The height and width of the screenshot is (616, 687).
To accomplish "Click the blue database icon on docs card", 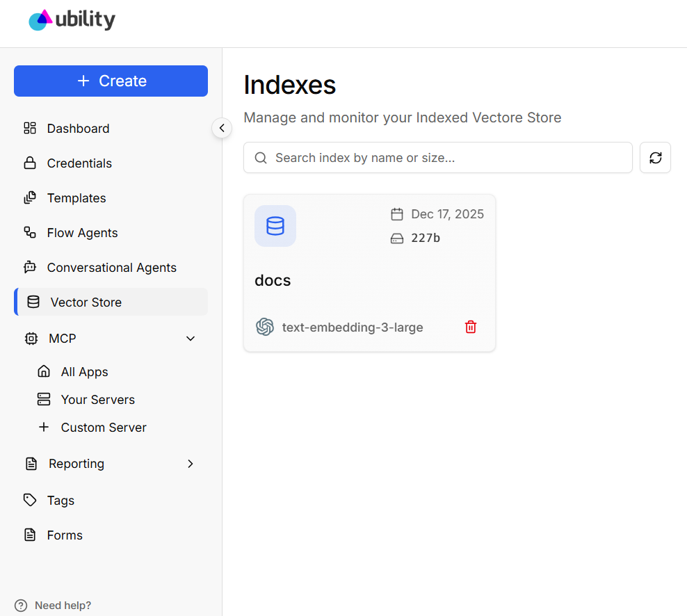I will pos(275,226).
